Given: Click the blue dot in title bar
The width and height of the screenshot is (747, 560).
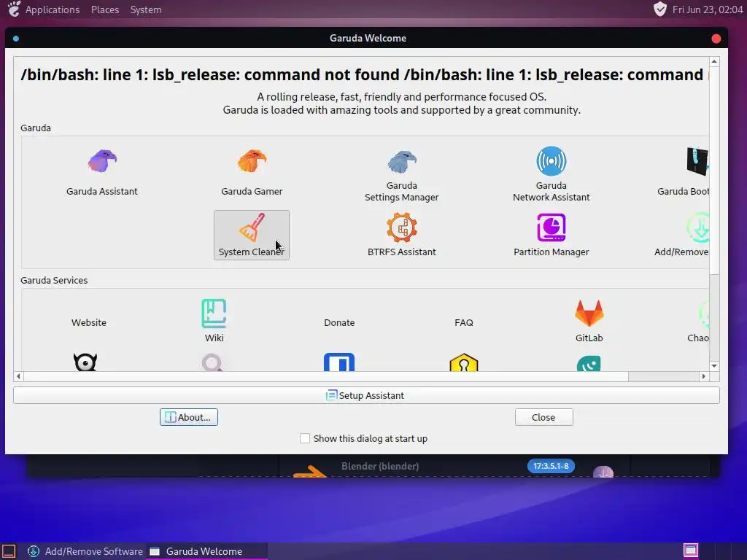Looking at the screenshot, I should [x=16, y=39].
